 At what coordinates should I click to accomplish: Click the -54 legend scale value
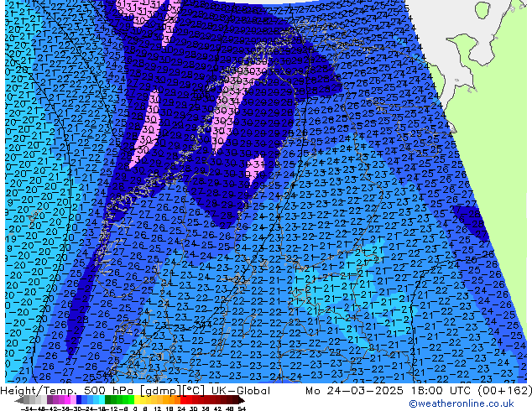point(27,408)
